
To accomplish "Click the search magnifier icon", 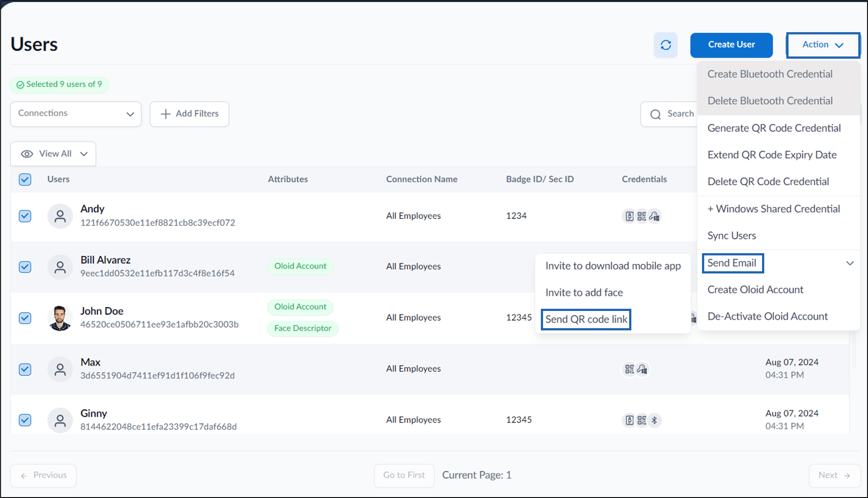I will coord(656,114).
